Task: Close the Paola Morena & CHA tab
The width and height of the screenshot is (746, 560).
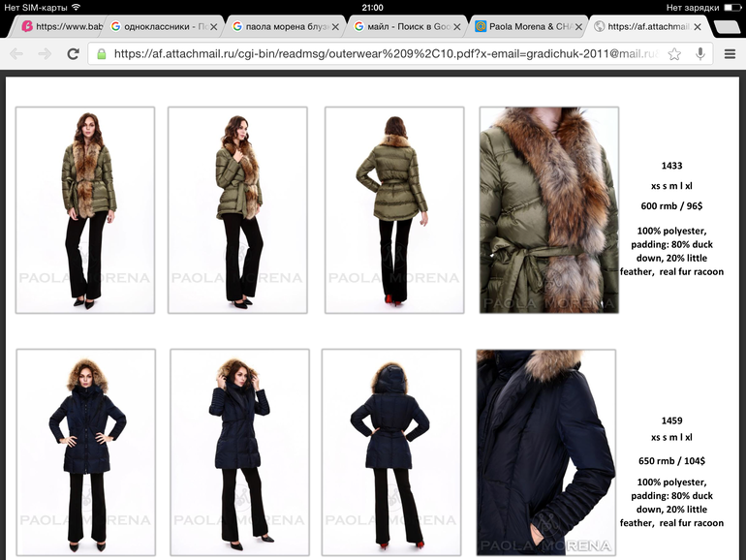Action: 577,27
